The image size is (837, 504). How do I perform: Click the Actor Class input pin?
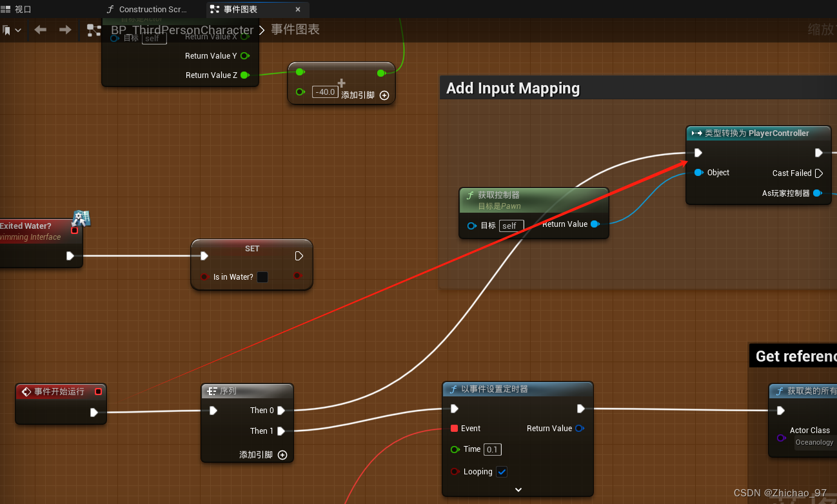click(781, 438)
